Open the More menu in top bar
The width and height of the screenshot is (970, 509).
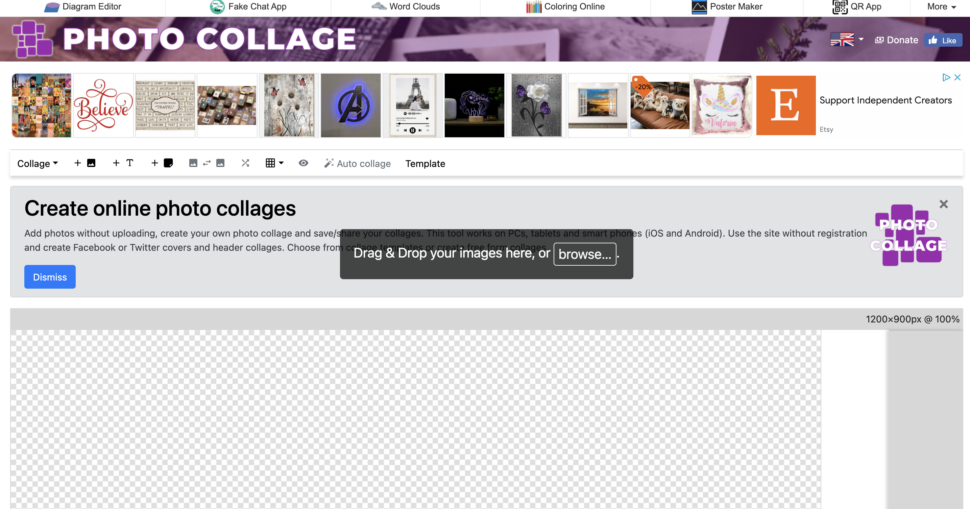tap(941, 7)
